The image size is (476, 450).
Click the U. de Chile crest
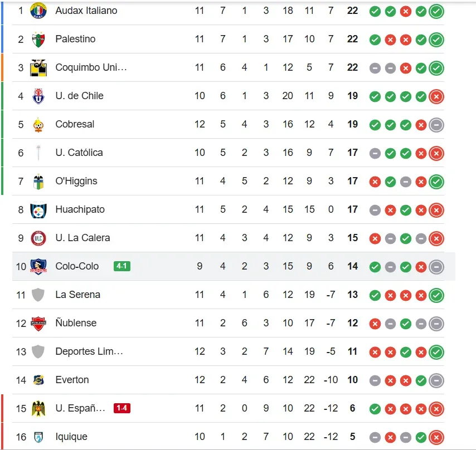[38, 96]
